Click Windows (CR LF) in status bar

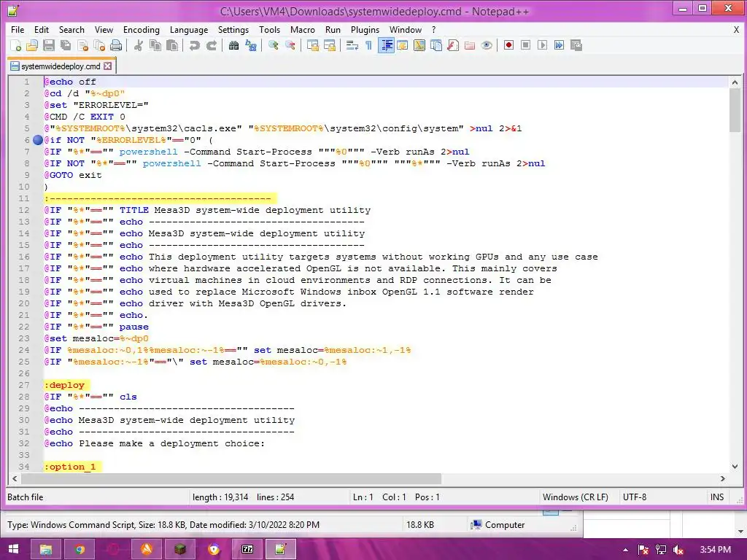[x=575, y=497]
